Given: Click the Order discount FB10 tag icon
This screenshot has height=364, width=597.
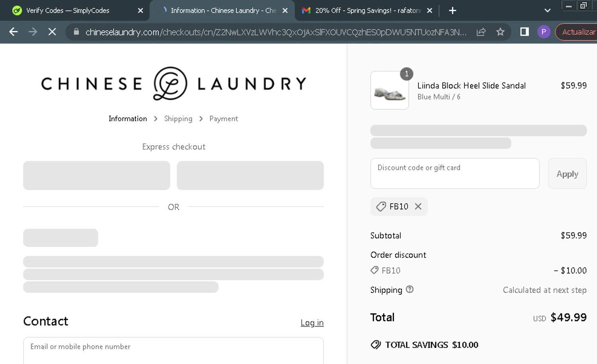Looking at the screenshot, I should pos(375,271).
